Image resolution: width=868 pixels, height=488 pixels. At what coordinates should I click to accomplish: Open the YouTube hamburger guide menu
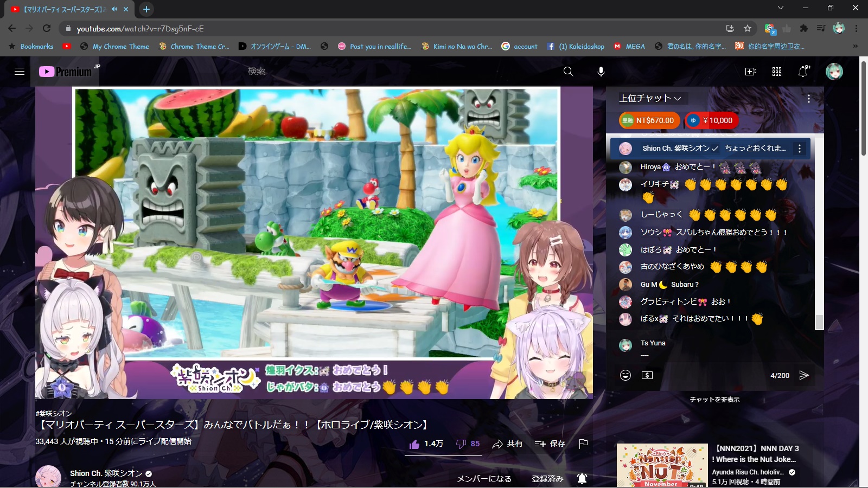point(20,72)
